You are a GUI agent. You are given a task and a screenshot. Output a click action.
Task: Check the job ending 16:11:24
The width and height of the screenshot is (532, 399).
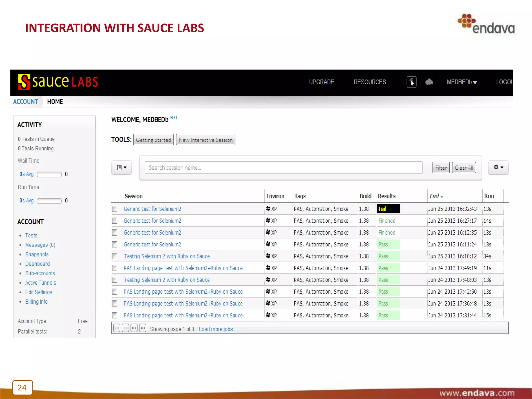click(115, 244)
